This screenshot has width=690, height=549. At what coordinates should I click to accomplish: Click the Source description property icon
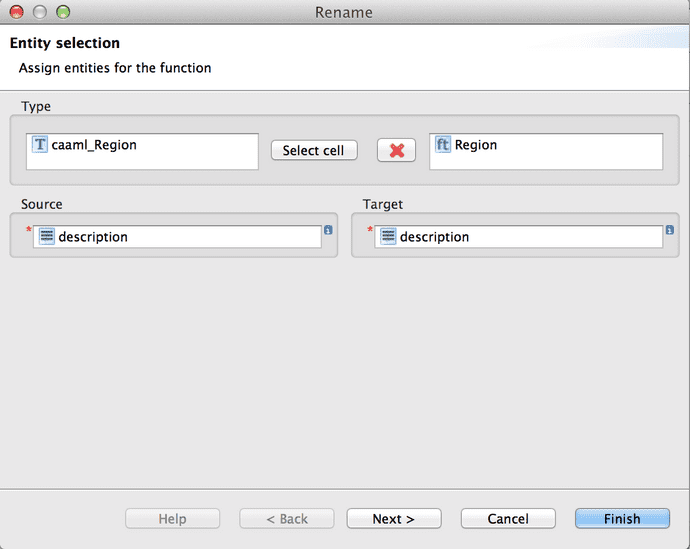[46, 237]
